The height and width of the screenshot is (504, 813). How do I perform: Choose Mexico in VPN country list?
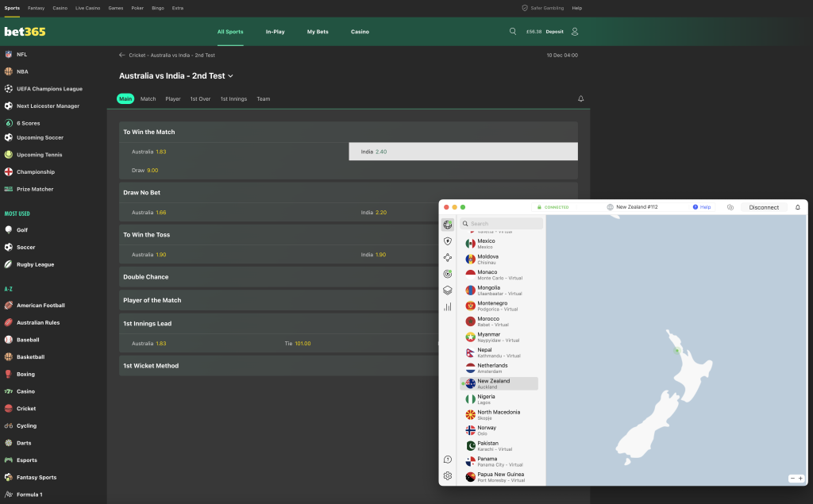coord(499,244)
